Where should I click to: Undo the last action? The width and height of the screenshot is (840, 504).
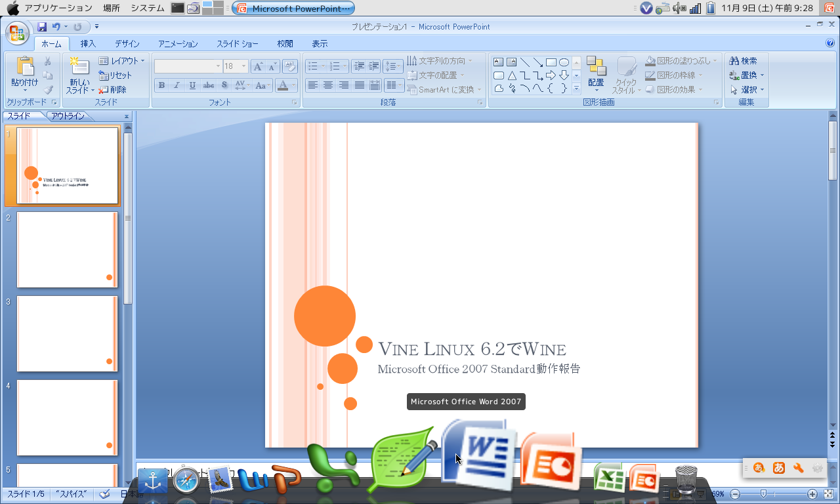(x=56, y=27)
